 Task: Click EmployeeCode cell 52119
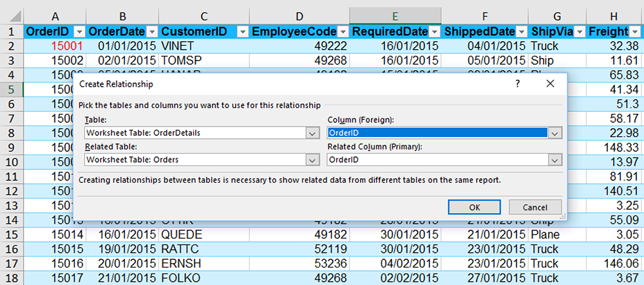[299, 249]
